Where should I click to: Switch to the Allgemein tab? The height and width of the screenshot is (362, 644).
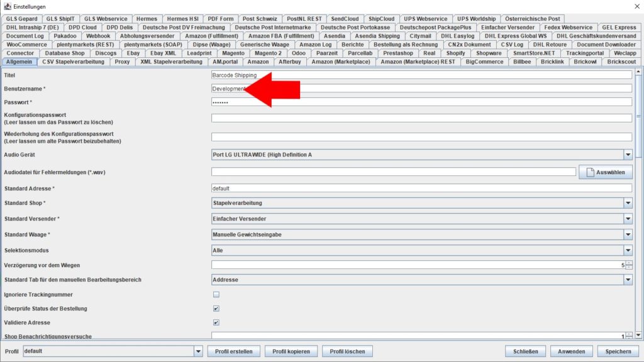pyautogui.click(x=19, y=62)
